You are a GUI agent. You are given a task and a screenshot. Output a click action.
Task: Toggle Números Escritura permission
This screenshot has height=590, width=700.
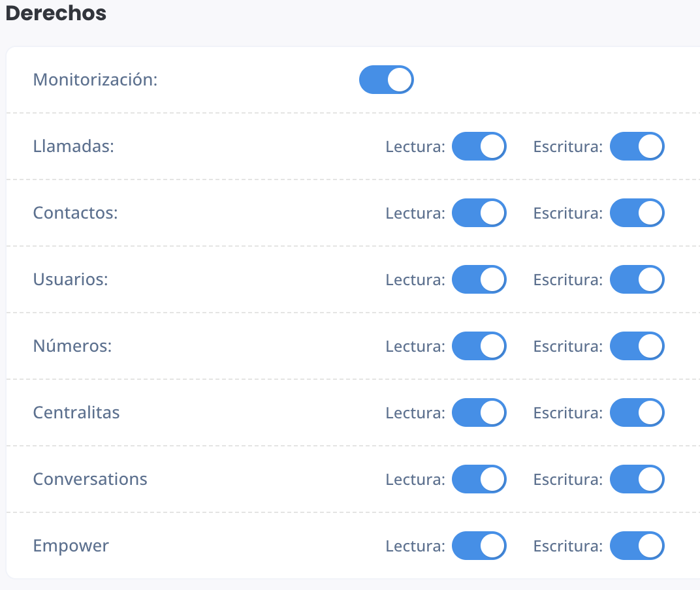[x=637, y=346]
